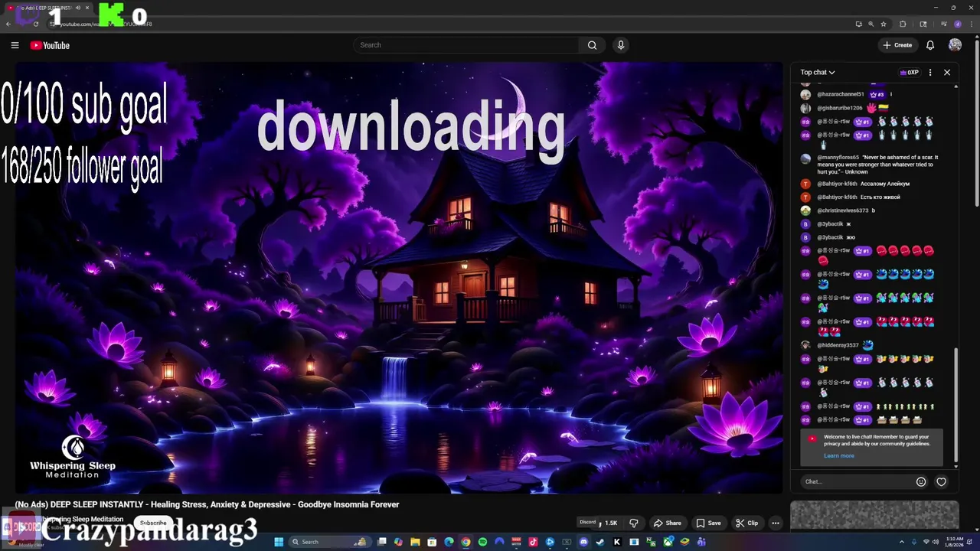Open Microsoft Edge from the taskbar

click(x=449, y=542)
